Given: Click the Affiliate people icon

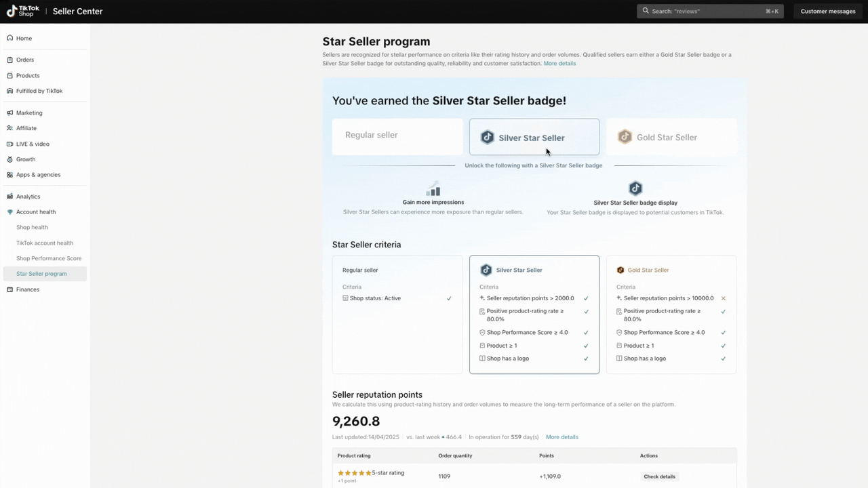Looking at the screenshot, I should (9, 128).
